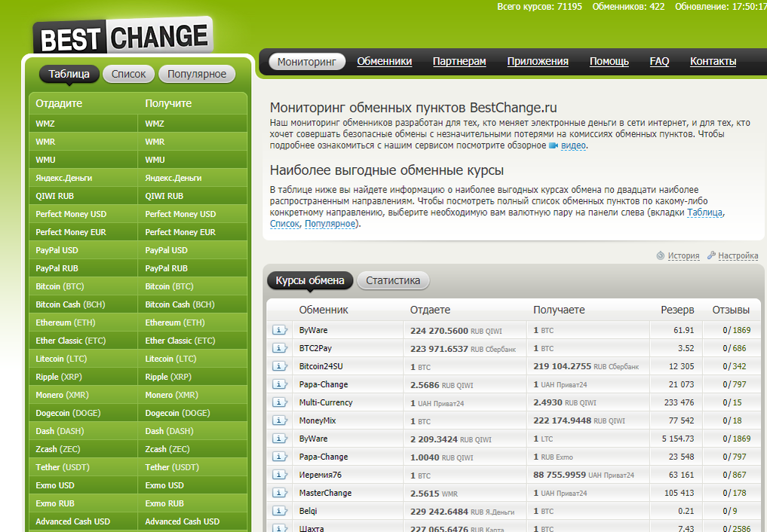Click the Популярное link in the description text
The width and height of the screenshot is (767, 532).
click(330, 224)
